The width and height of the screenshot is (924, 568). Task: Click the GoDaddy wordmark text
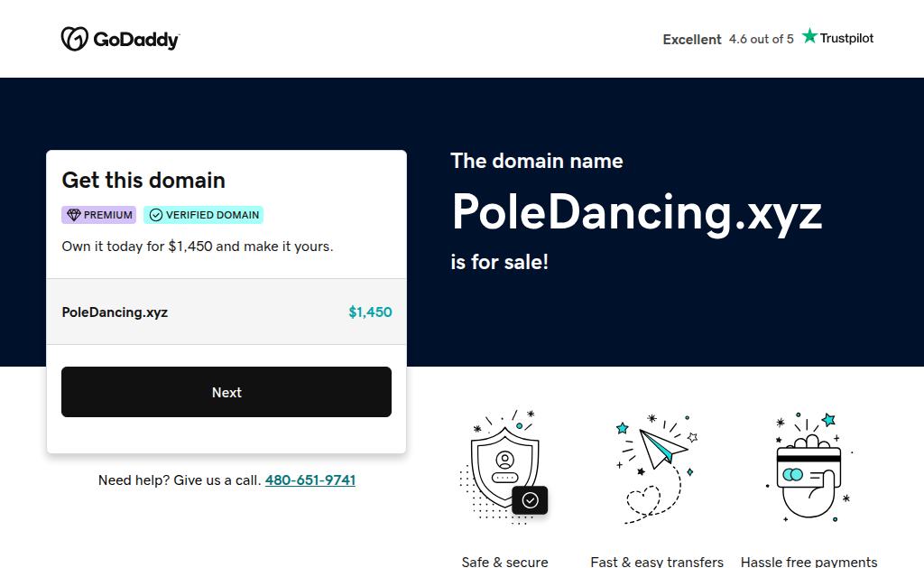[136, 40]
